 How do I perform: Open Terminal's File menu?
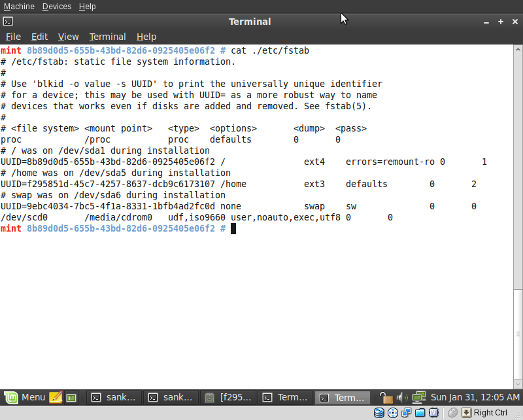point(12,37)
